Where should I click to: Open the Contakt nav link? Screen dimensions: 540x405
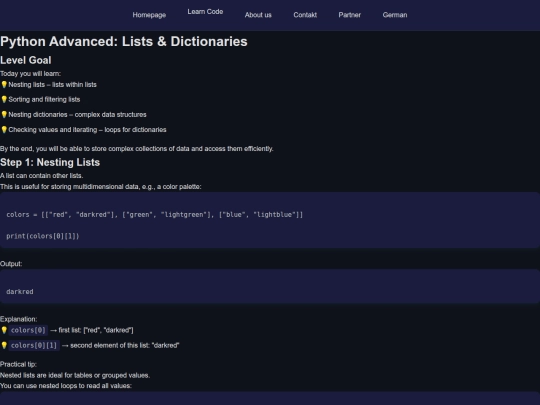click(305, 15)
